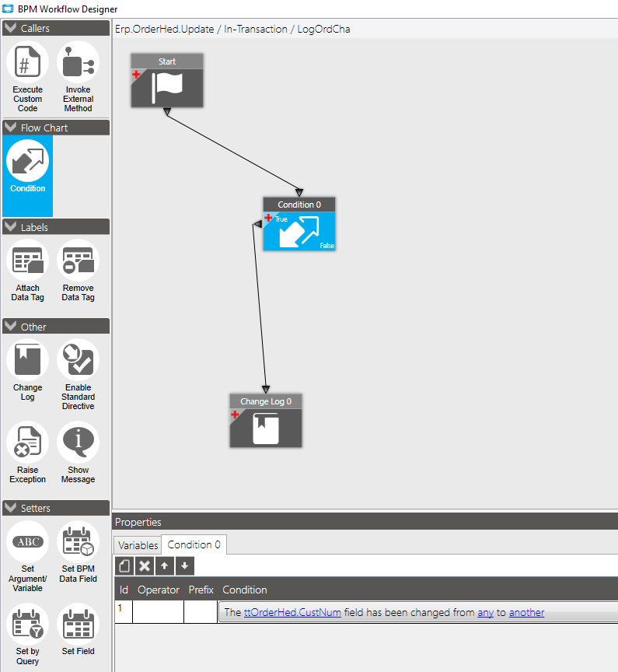Click red plus marker on Start node
The width and height of the screenshot is (618, 672).
(136, 75)
